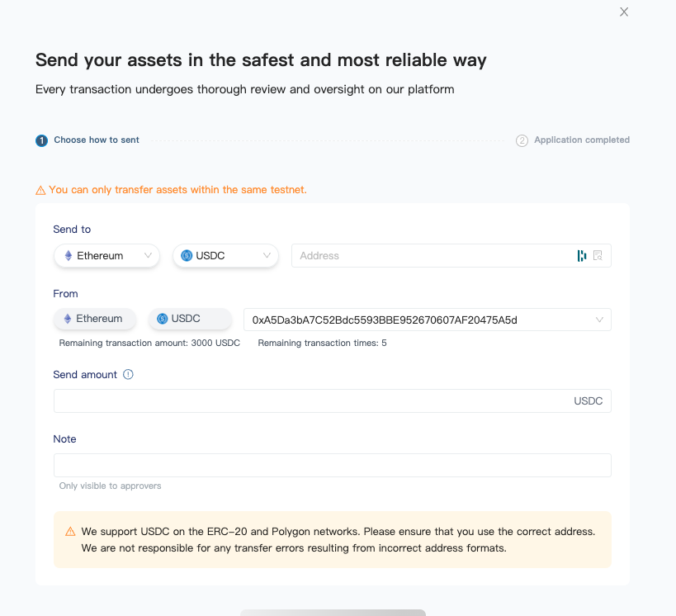Click the USDC logo in the From row
The width and height of the screenshot is (676, 616).
click(x=162, y=319)
